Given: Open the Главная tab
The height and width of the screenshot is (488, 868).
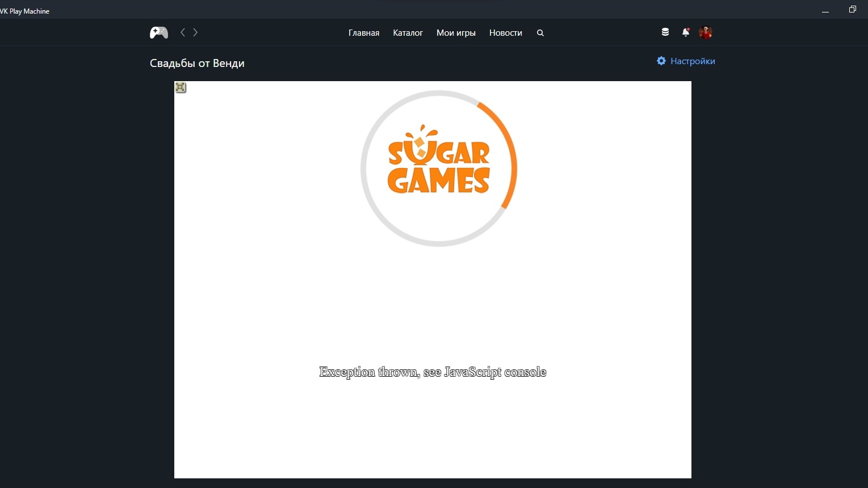Looking at the screenshot, I should click(x=364, y=33).
